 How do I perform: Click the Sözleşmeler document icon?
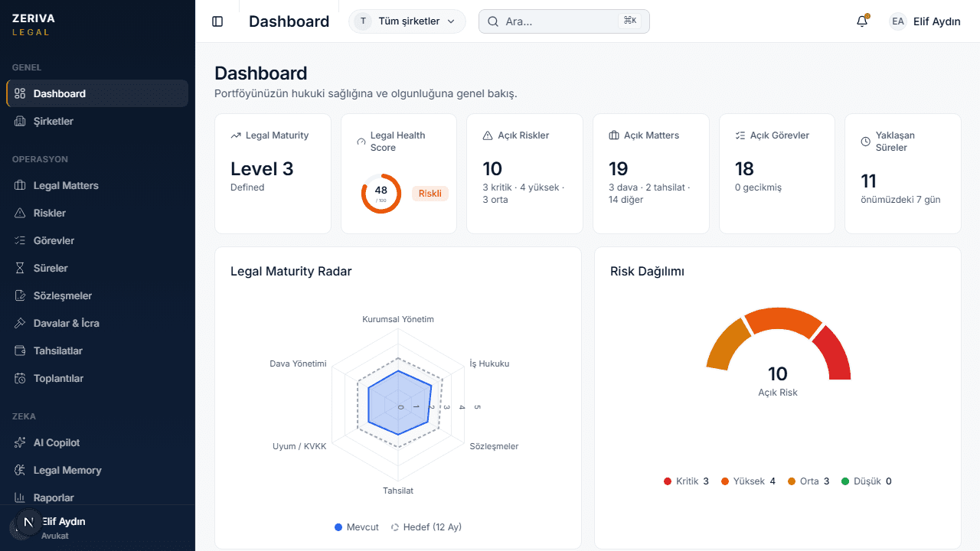[21, 295]
